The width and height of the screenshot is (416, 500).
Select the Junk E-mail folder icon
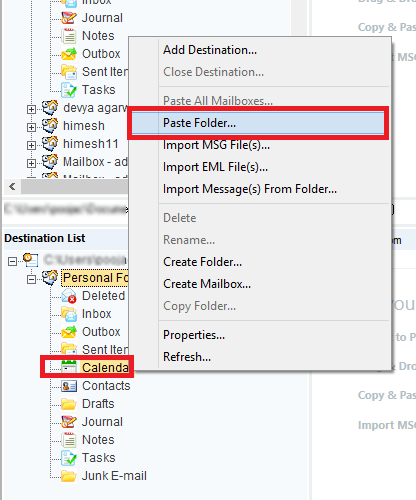pyautogui.click(x=69, y=476)
